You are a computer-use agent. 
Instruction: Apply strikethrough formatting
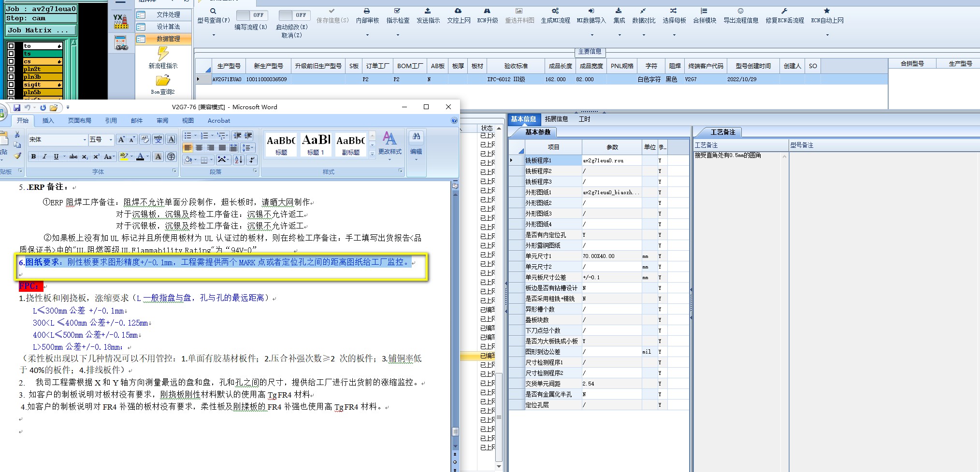73,157
